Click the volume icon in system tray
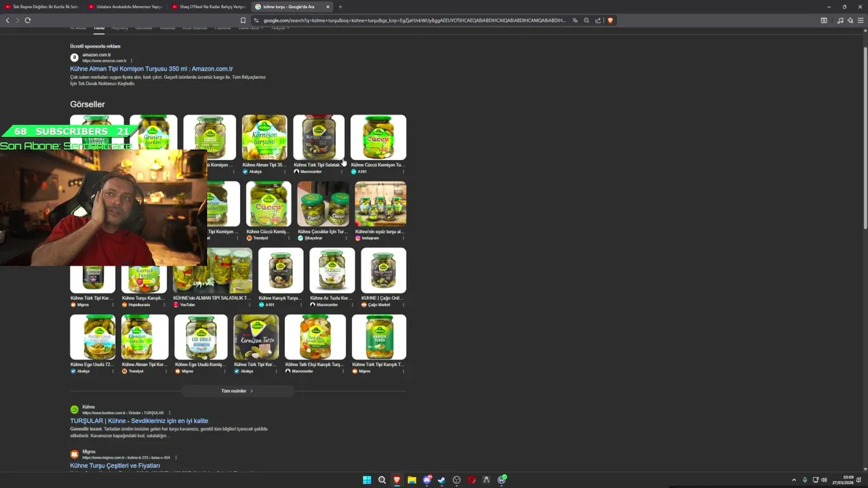The height and width of the screenshot is (488, 868). coord(824,480)
